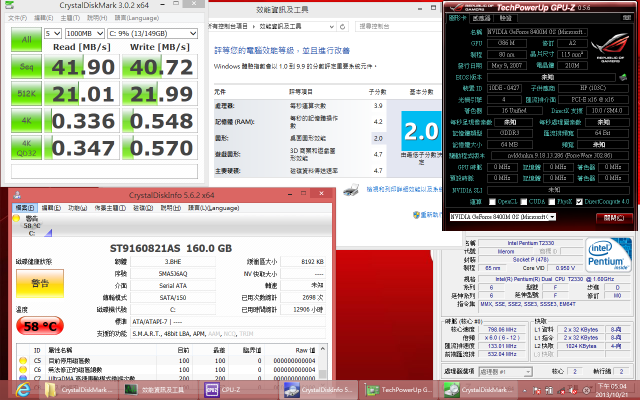640x400 pixels.
Task: Open CrystalDiskMark 說明(H) menu
Action: point(97,18)
